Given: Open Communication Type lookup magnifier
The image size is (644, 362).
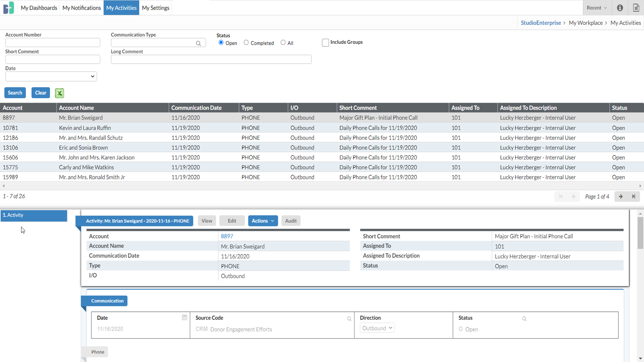Looking at the screenshot, I should click(199, 43).
